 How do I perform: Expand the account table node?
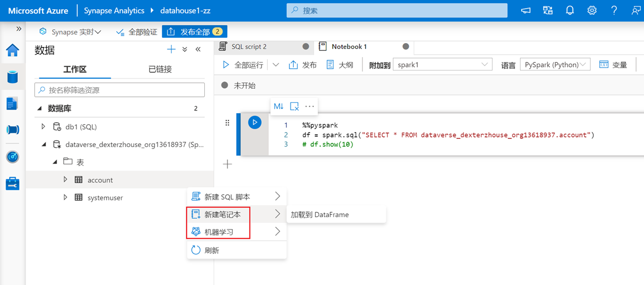(65, 179)
